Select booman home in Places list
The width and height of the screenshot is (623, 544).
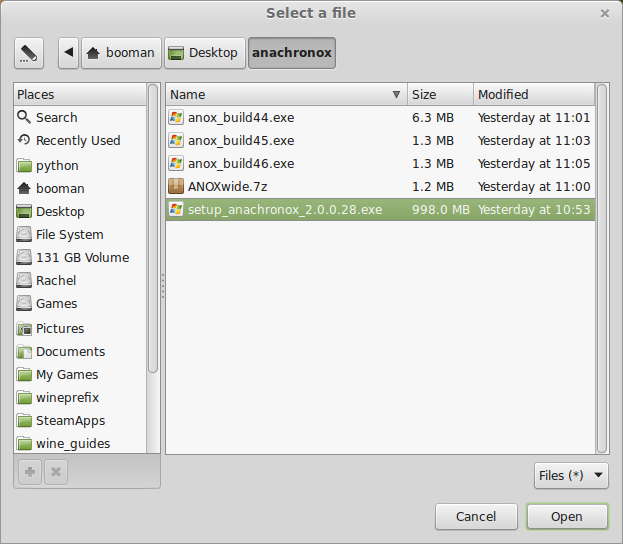tap(80, 188)
